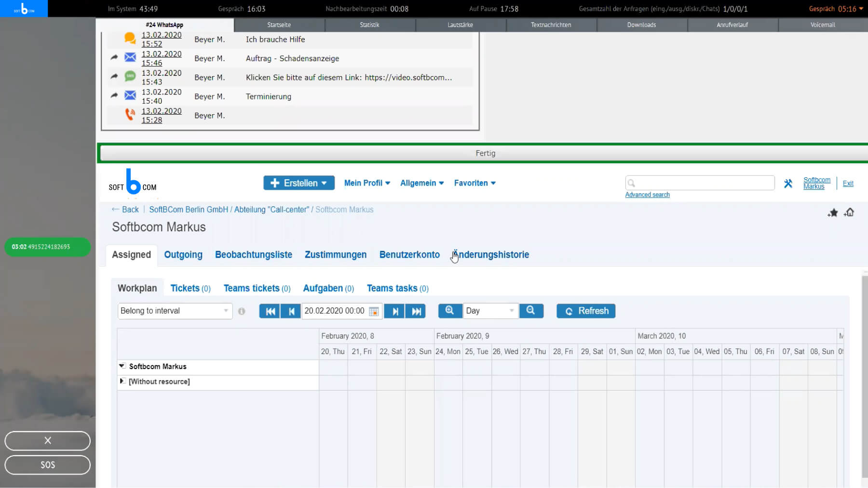
Task: Open the Aufgaben (0) tab
Action: point(328,288)
